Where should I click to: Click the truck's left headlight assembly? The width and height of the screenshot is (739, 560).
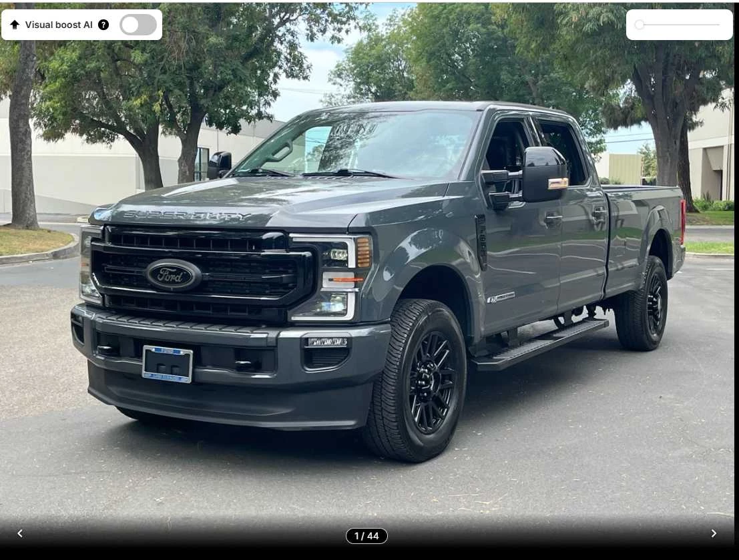point(331,278)
